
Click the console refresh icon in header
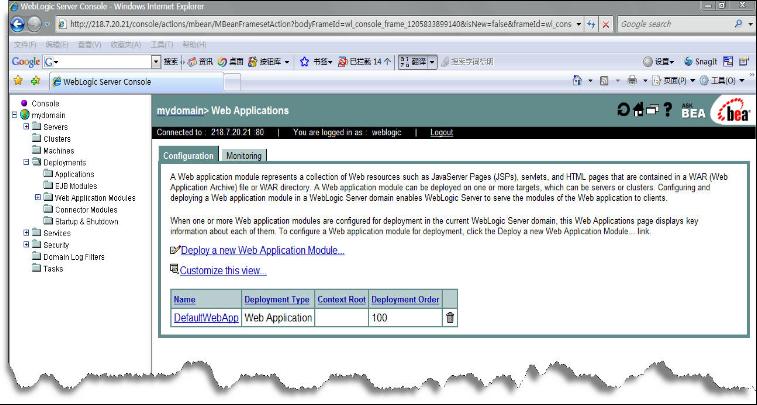pyautogui.click(x=623, y=110)
